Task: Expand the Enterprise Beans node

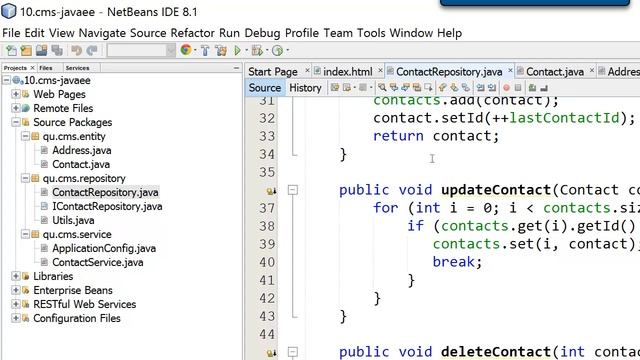Action: (x=16, y=290)
